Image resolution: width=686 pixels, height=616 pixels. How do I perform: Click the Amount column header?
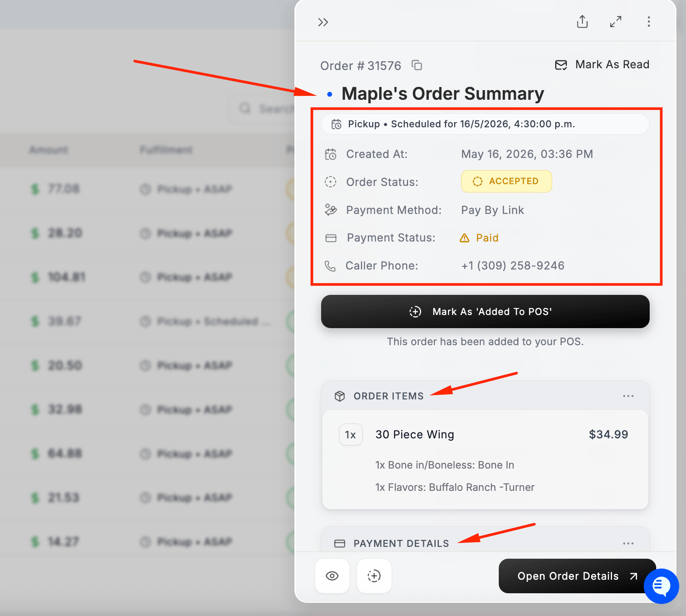coord(49,150)
